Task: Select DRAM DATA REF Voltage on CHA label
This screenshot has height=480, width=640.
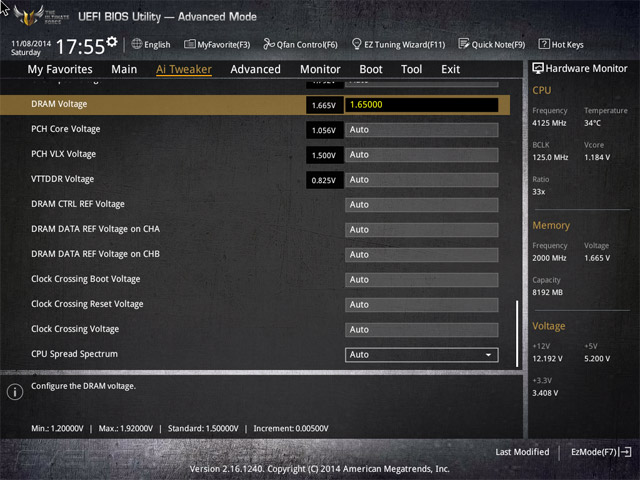Action: tap(96, 229)
